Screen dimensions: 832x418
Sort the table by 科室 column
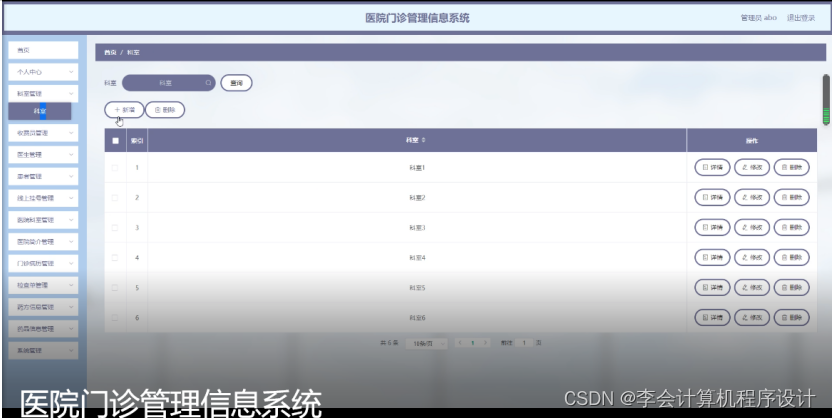point(417,141)
